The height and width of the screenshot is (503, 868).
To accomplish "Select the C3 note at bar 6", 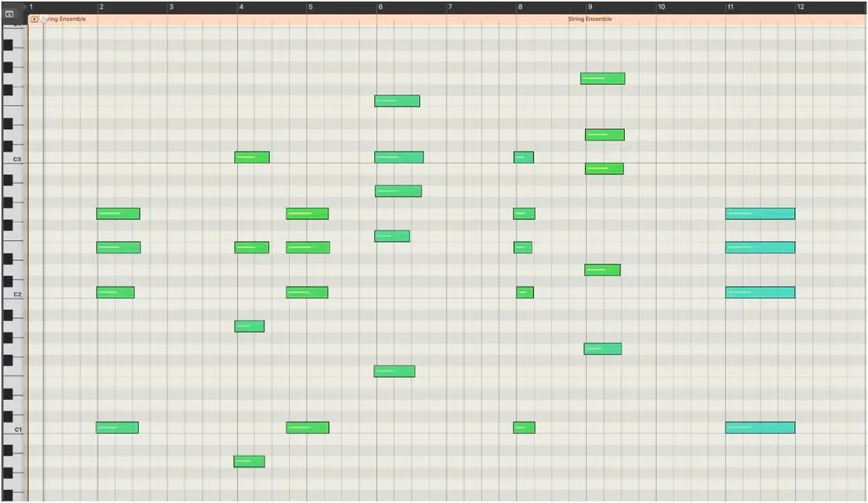I will coord(398,157).
